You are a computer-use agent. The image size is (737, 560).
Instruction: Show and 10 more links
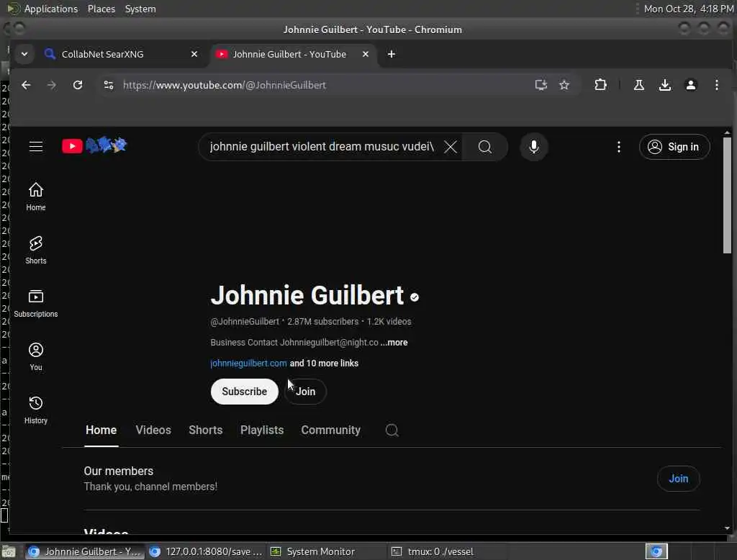[x=324, y=363]
